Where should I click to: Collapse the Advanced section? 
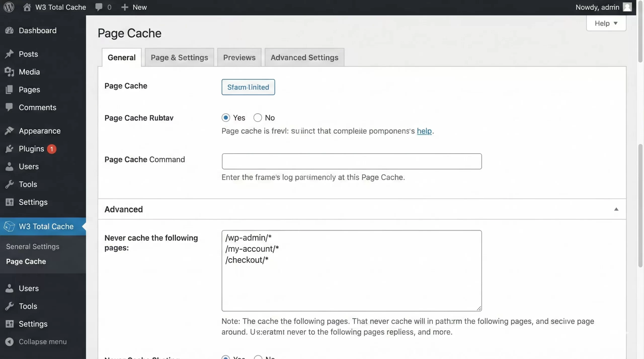[617, 209]
